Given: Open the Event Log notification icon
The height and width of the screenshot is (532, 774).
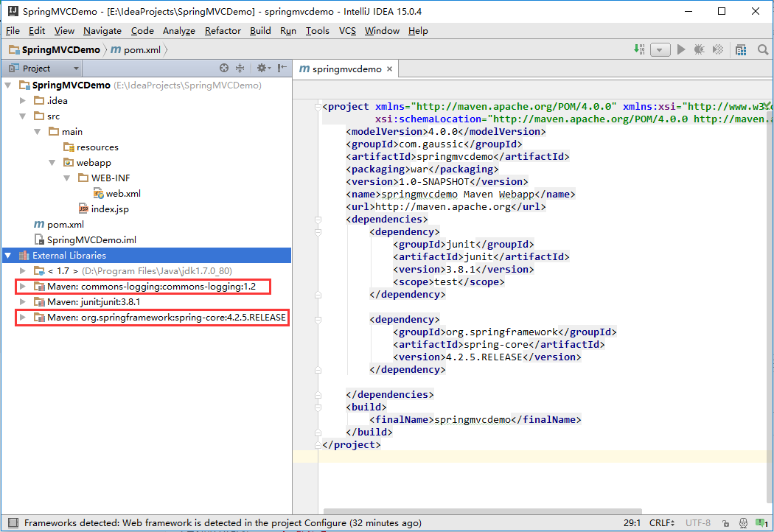Looking at the screenshot, I should coord(761,523).
